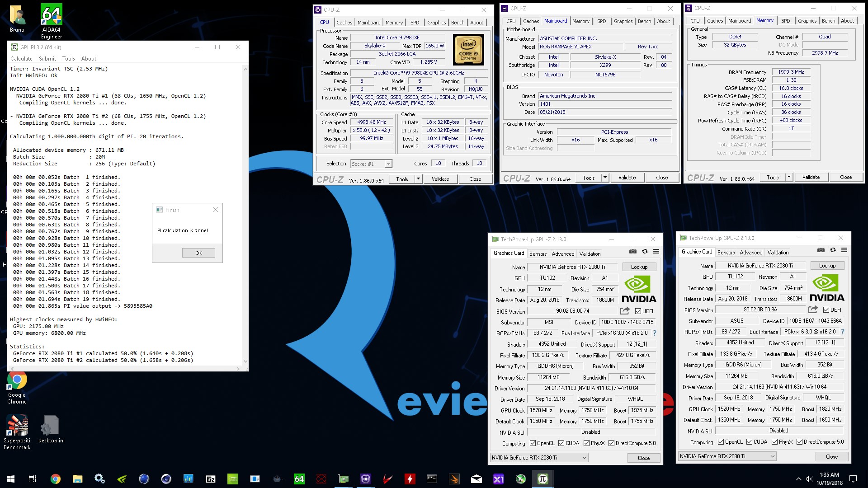Image resolution: width=868 pixels, height=488 pixels.
Task: Open AIDA64 Engineer desktop icon
Action: [52, 21]
